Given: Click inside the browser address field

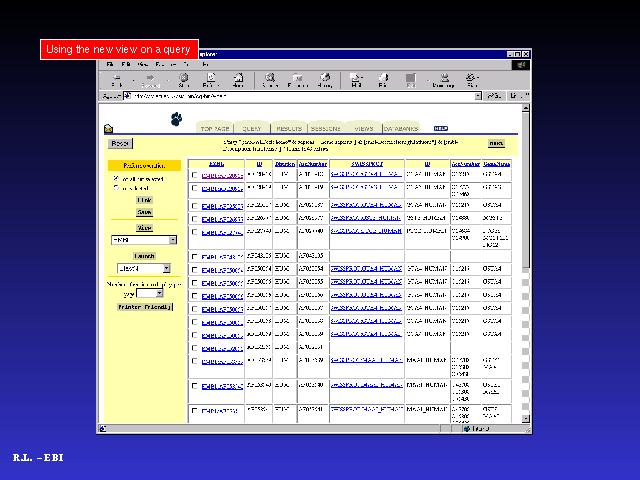Looking at the screenshot, I should (300, 97).
